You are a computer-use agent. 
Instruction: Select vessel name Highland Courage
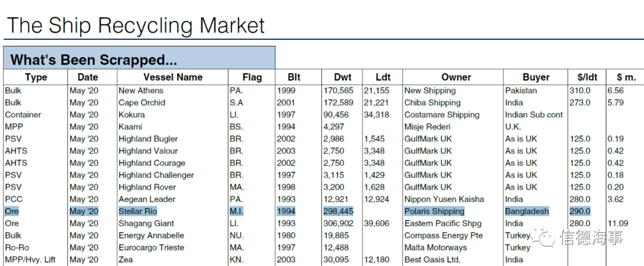[152, 163]
